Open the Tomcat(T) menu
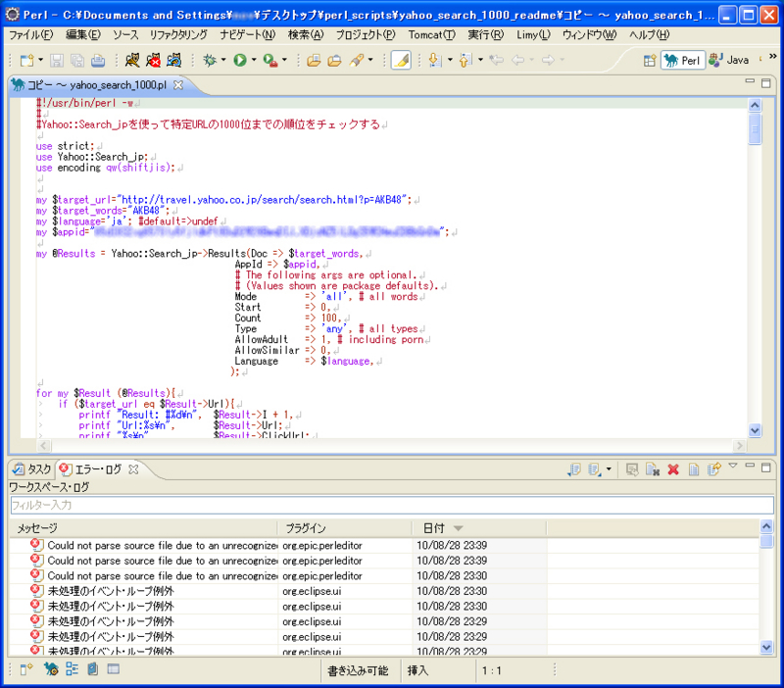This screenshot has width=784, height=688. click(x=432, y=35)
